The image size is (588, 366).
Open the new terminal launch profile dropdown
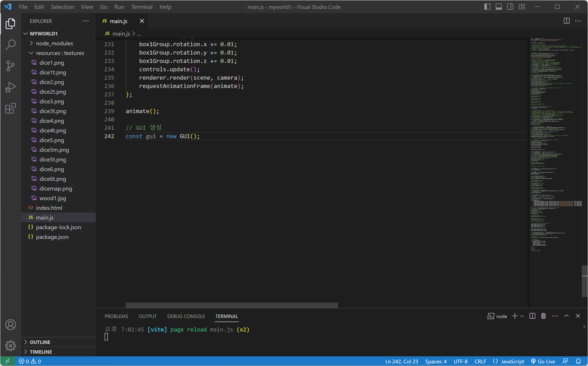522,316
